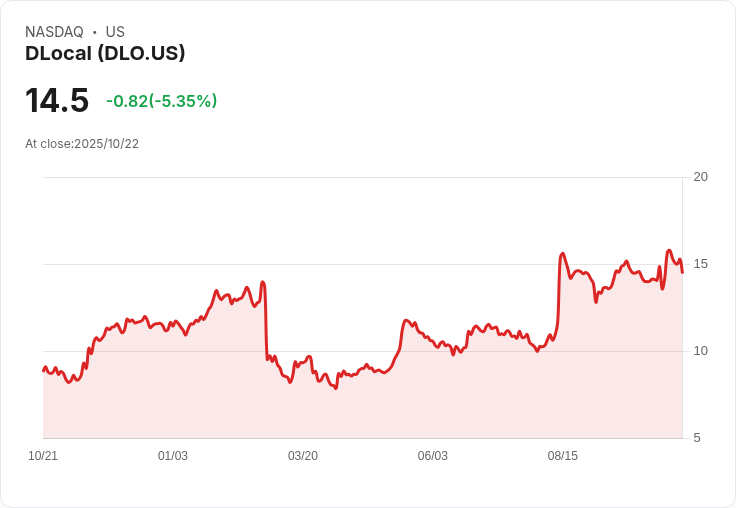Screen dimensions: 736x508
Task: Click the sharp price spike after 08/15
Action: [563, 254]
